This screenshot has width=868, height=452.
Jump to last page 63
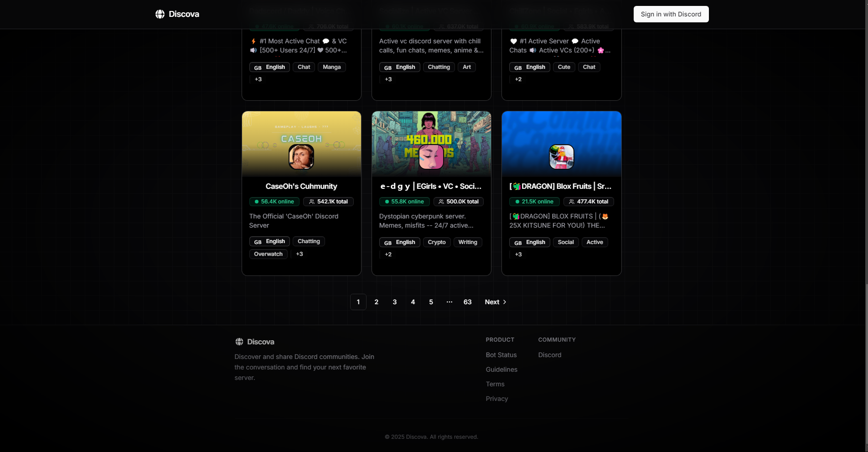tap(468, 302)
